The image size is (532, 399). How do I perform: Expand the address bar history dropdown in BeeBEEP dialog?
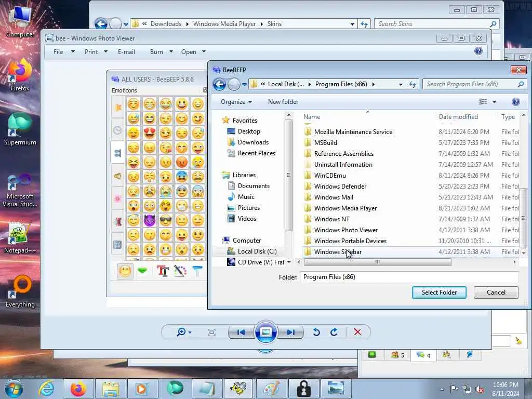point(401,84)
